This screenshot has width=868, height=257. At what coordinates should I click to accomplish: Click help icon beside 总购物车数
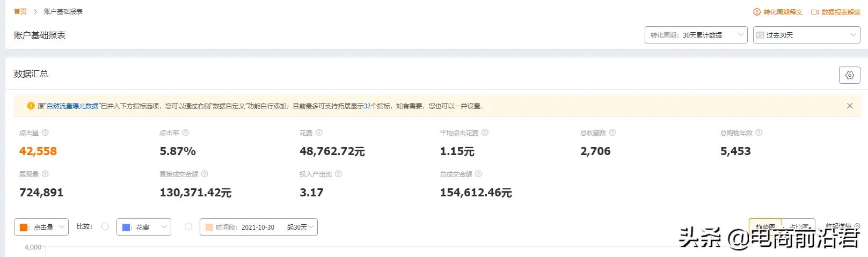point(758,133)
